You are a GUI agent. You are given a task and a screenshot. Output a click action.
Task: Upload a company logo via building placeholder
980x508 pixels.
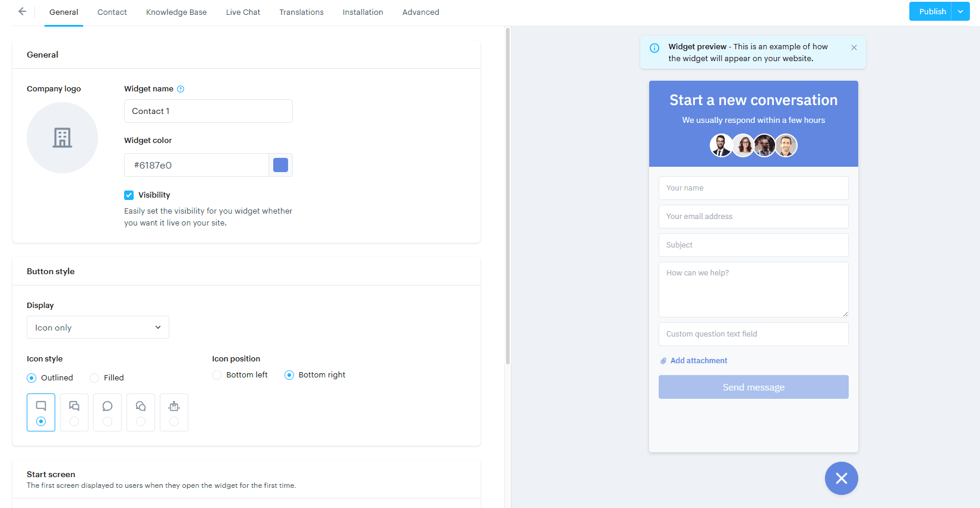coord(62,138)
